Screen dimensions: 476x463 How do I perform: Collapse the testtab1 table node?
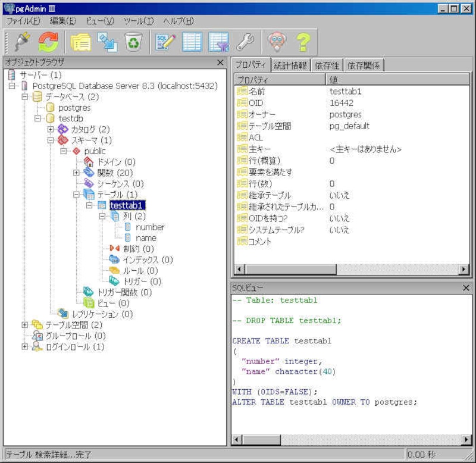click(89, 205)
